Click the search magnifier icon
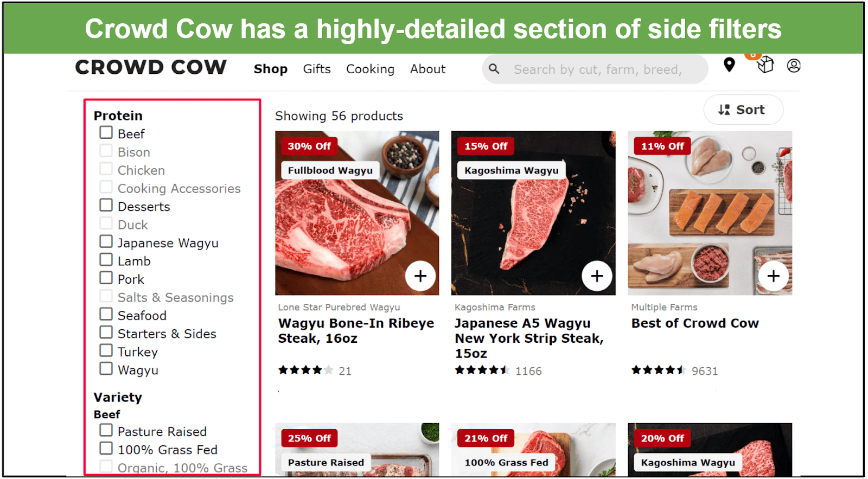 [494, 69]
